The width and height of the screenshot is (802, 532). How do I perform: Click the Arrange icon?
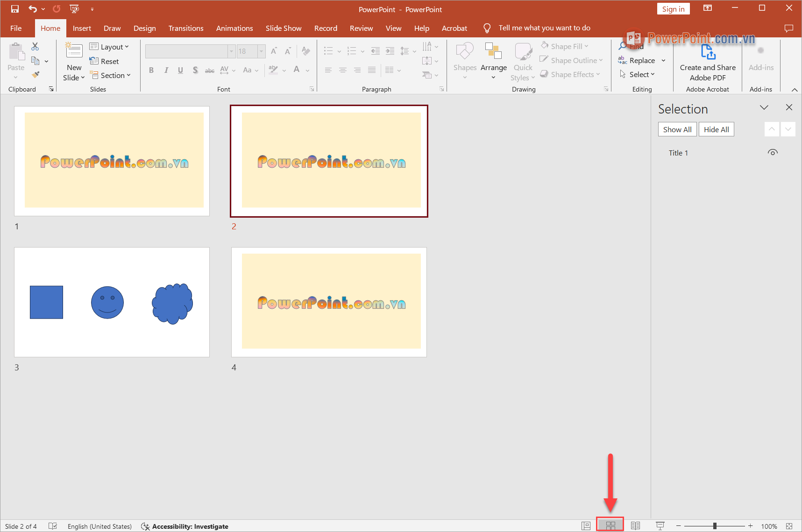493,51
